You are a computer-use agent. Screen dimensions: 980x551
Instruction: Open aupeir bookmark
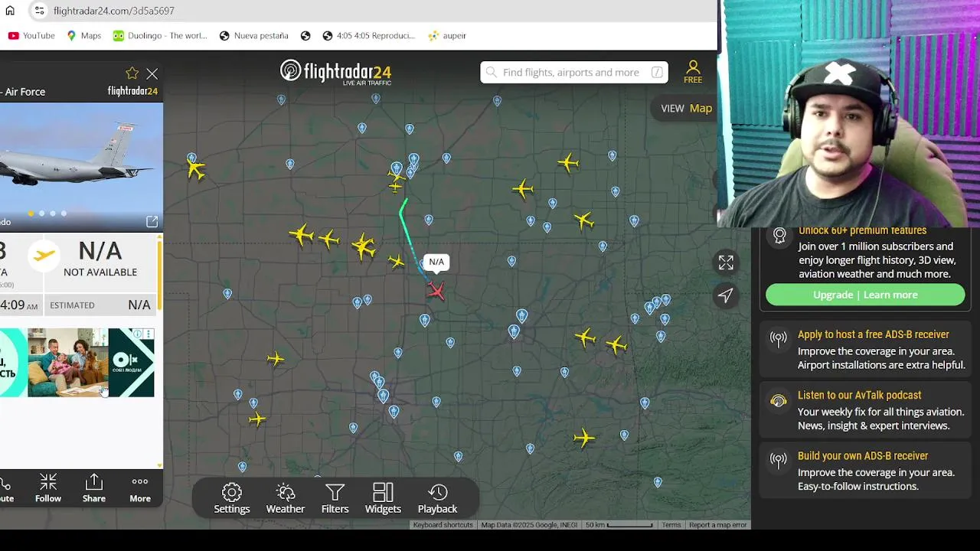pyautogui.click(x=447, y=35)
